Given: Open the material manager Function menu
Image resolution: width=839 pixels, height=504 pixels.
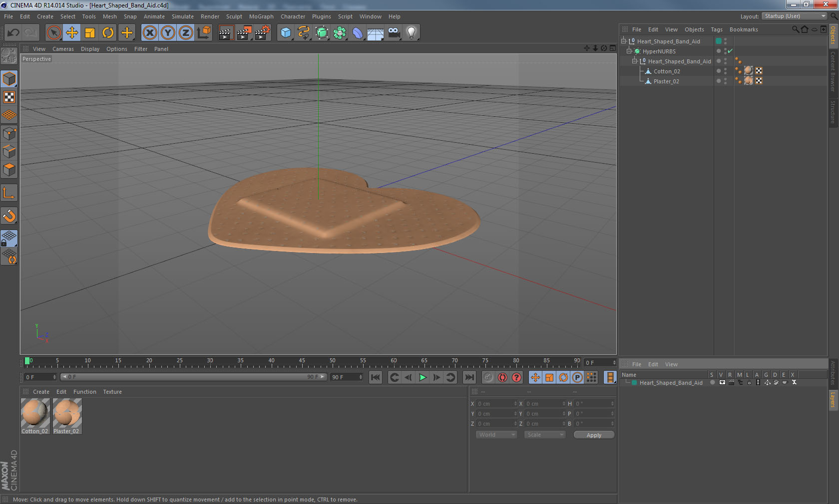Looking at the screenshot, I should click(85, 392).
